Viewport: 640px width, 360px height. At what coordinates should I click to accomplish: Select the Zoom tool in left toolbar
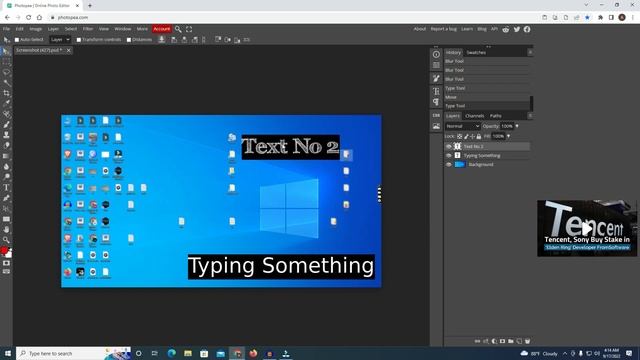click(6, 240)
